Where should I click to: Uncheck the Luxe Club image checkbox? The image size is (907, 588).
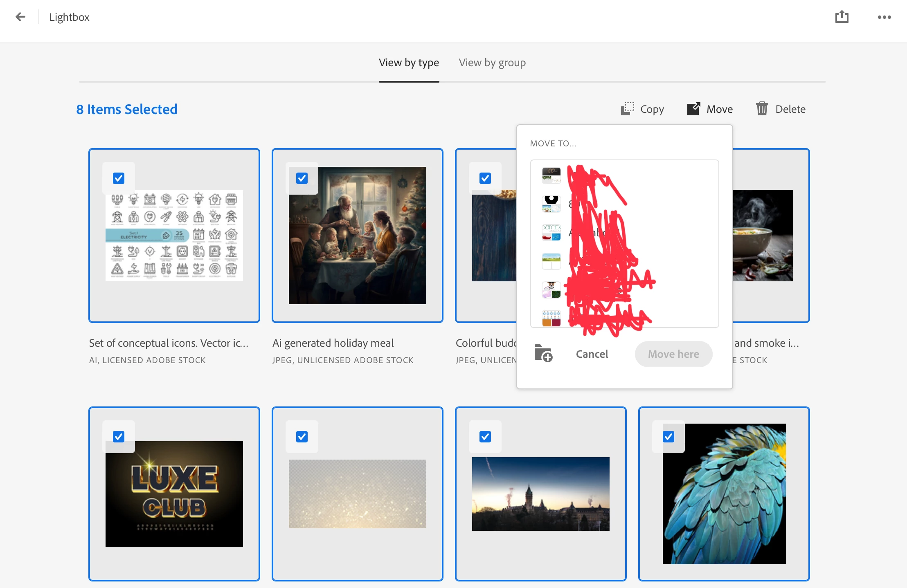pyautogui.click(x=119, y=437)
